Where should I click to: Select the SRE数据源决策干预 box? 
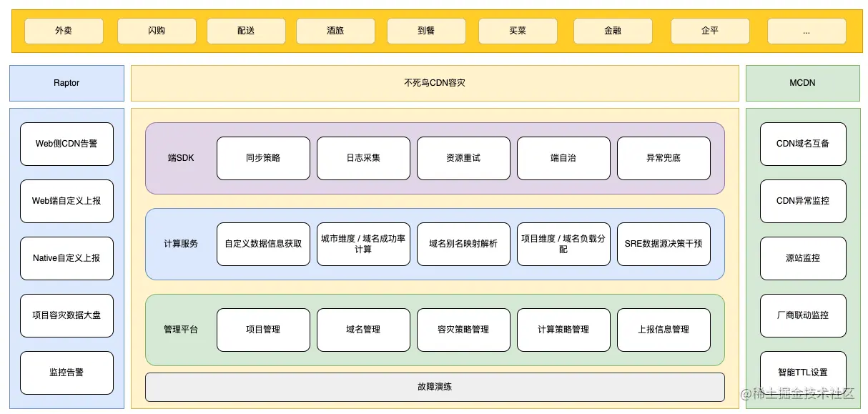click(664, 244)
